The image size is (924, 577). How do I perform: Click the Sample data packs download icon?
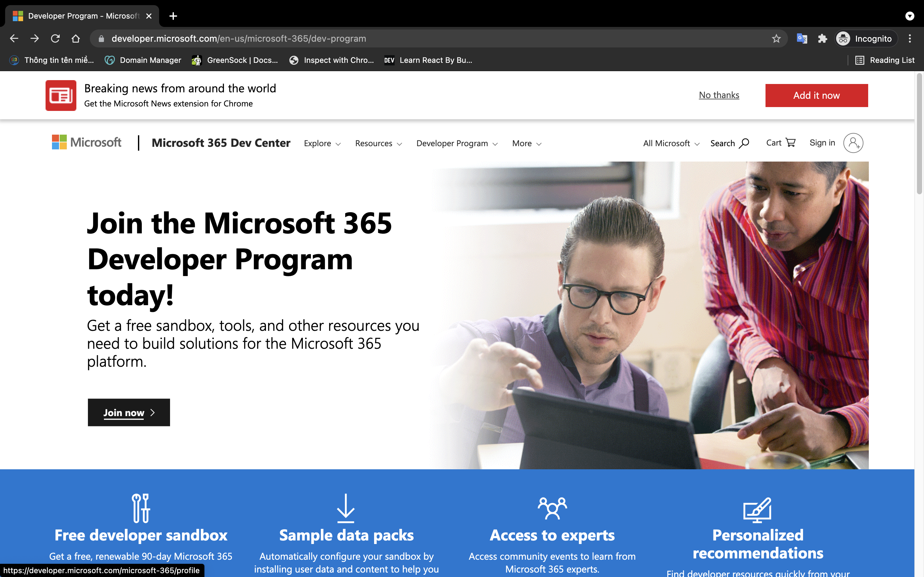pyautogui.click(x=346, y=508)
